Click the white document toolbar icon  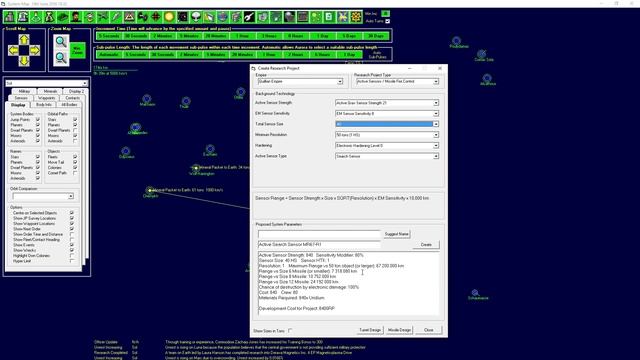tap(329, 17)
